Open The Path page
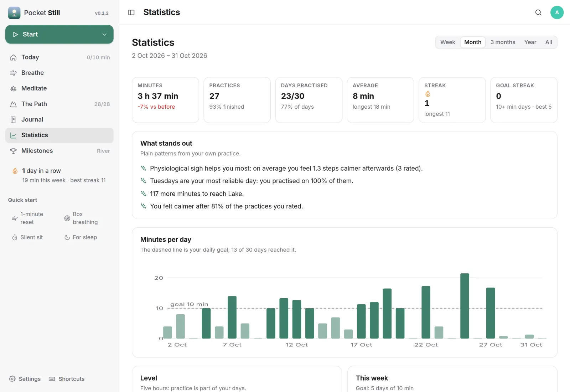 (59, 104)
